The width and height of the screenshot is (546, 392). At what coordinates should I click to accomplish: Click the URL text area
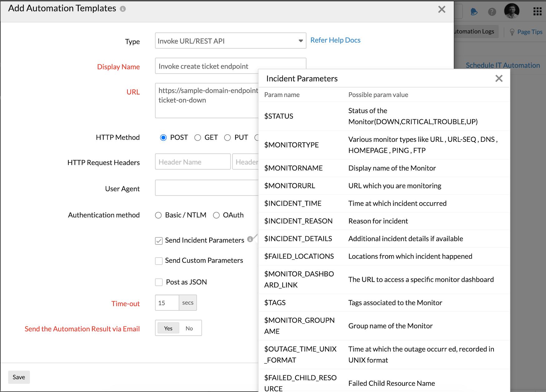207,101
